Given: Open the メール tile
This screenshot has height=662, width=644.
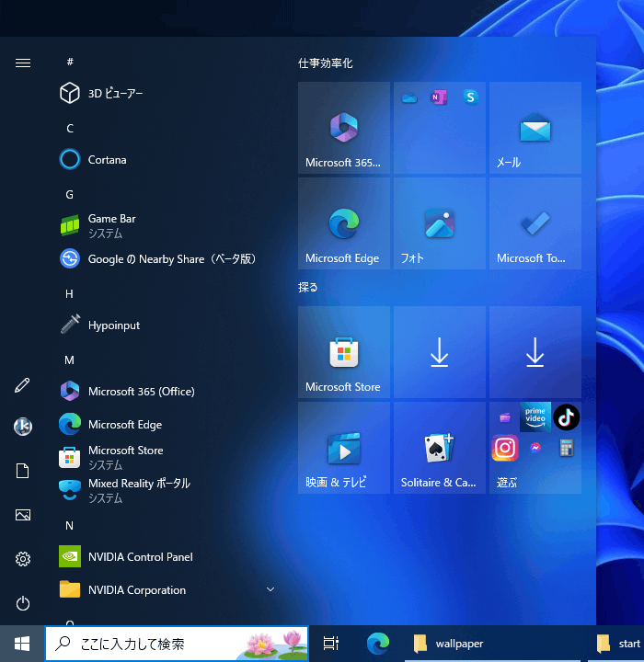Looking at the screenshot, I should click(x=535, y=128).
